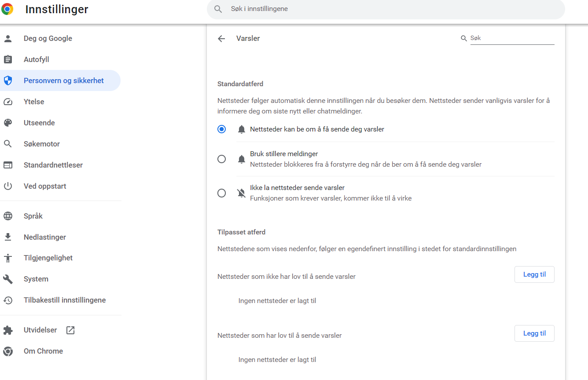Open Tilbakestill innstillingene page
Viewport: 588px width, 380px height.
65,300
